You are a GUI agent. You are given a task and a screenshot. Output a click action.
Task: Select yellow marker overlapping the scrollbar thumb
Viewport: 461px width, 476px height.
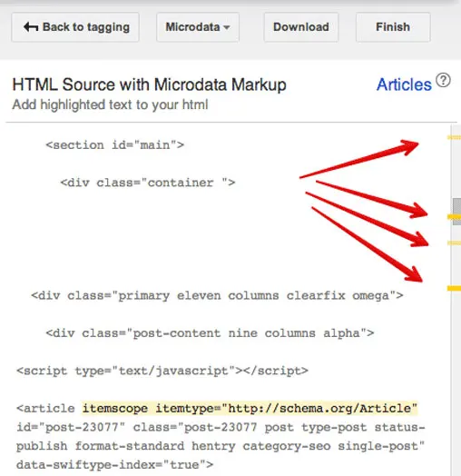[x=454, y=217]
